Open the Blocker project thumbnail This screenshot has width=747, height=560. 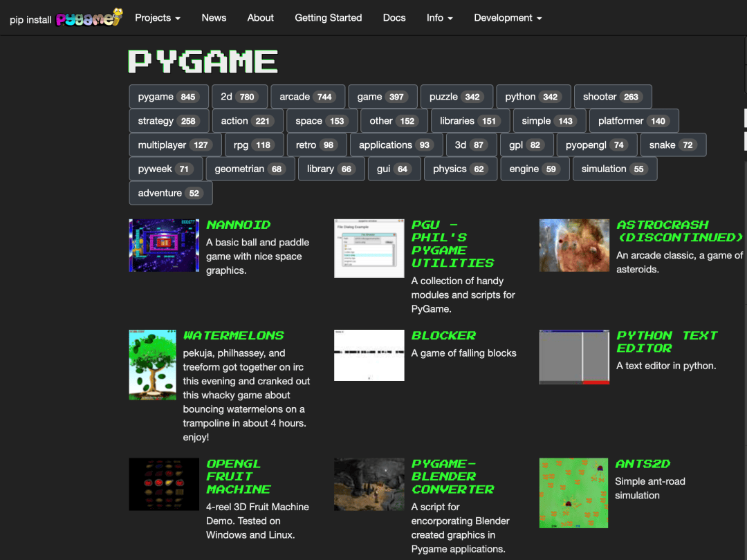coord(369,355)
